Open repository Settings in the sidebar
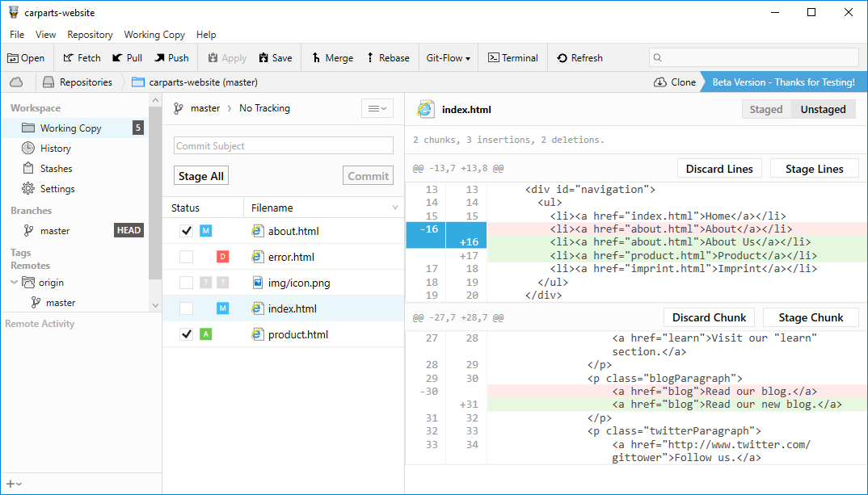The width and height of the screenshot is (868, 495). click(57, 188)
